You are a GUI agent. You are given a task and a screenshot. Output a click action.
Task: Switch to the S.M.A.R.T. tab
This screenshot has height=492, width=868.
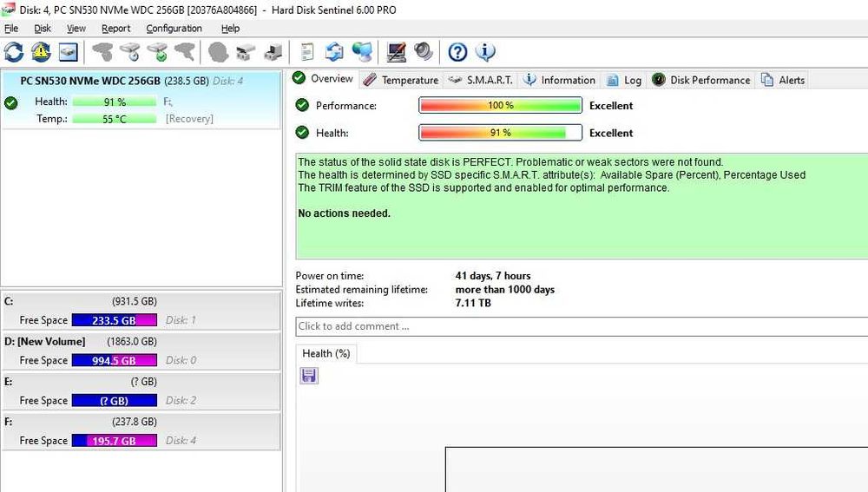click(x=481, y=80)
